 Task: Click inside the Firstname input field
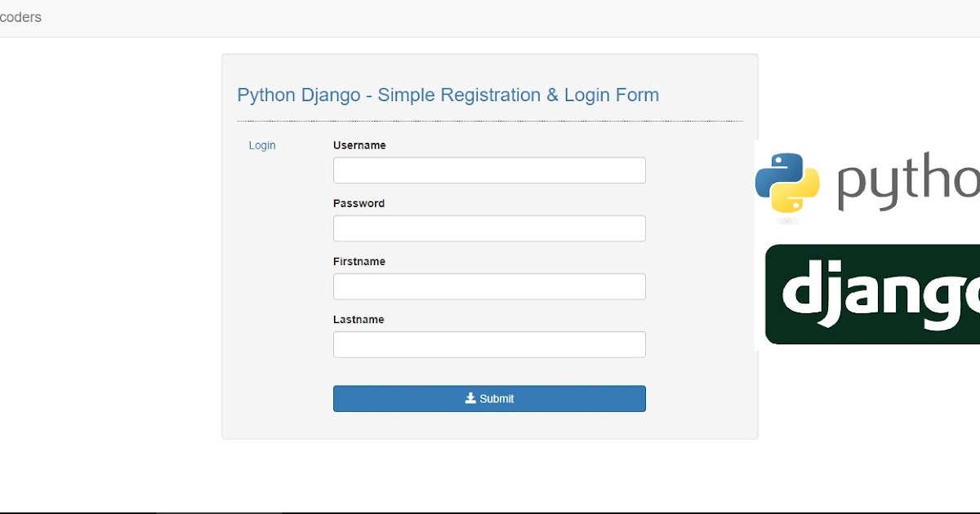[x=488, y=286]
